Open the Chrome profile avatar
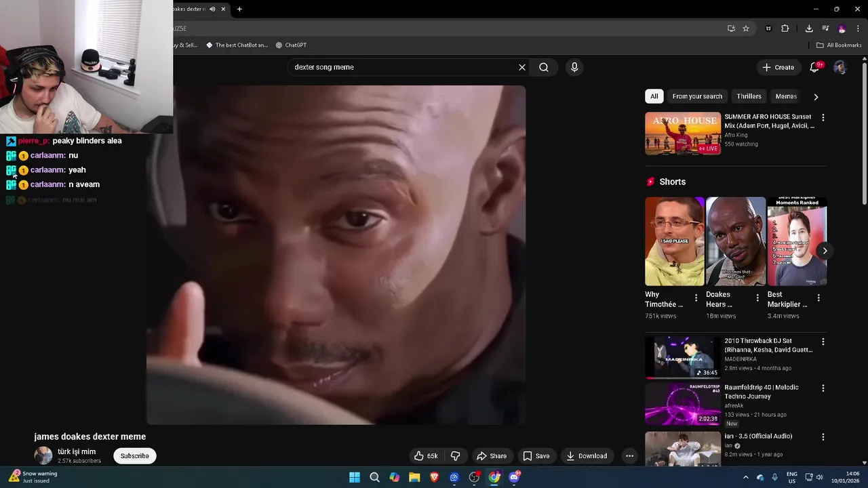This screenshot has height=488, width=868. coord(842,28)
